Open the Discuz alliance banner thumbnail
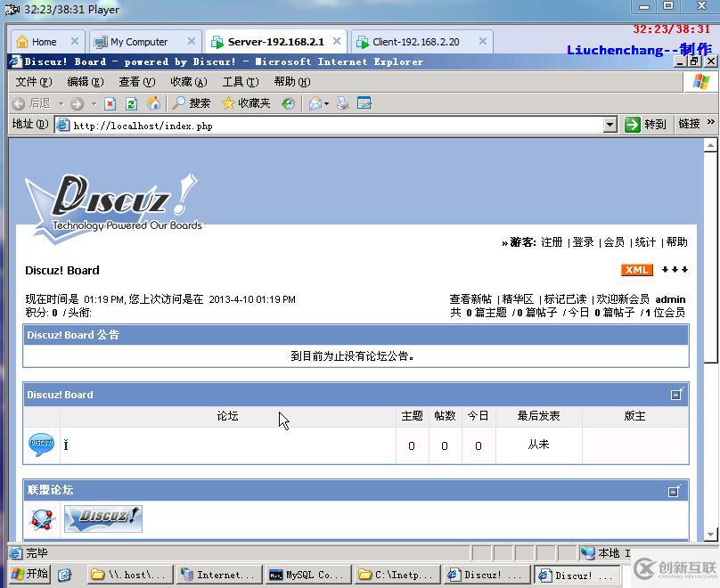This screenshot has height=588, width=720. [x=102, y=519]
